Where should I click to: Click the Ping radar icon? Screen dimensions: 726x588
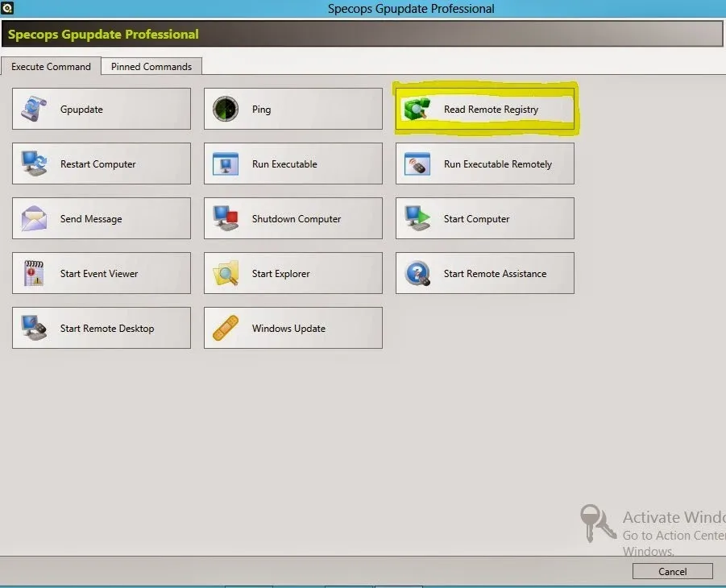(226, 109)
